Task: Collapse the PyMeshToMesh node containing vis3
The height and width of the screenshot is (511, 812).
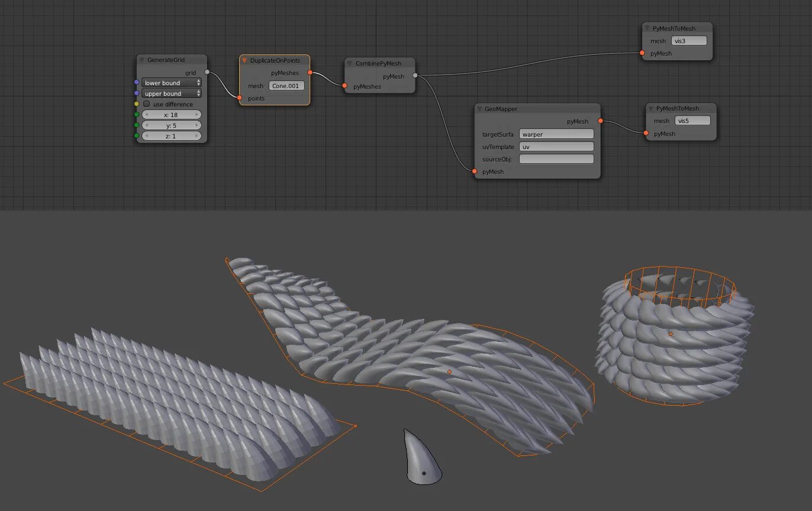Action: [x=647, y=28]
